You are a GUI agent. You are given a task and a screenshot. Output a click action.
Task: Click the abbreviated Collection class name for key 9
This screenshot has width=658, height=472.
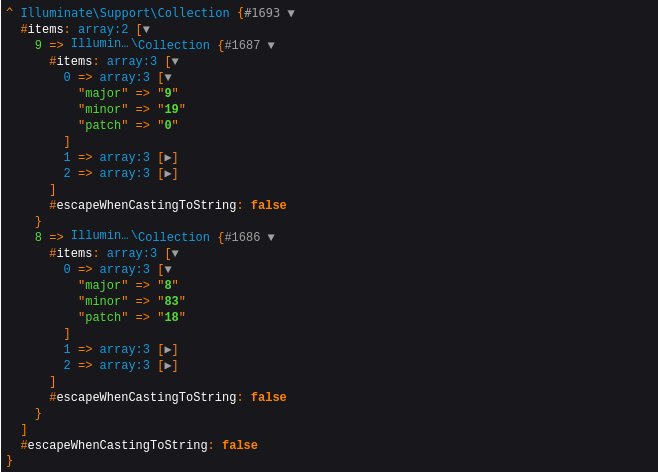(140, 45)
